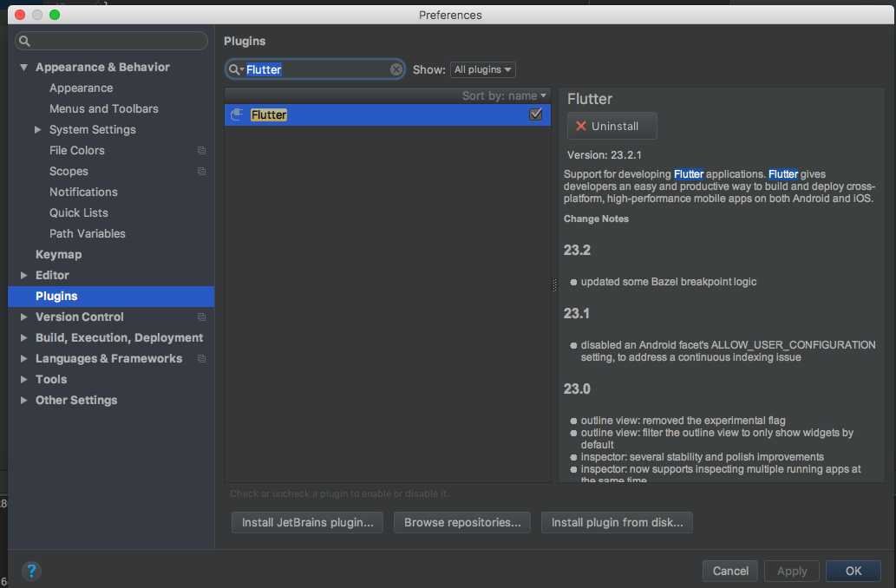Uninstall the Flutter plugin
This screenshot has height=588, width=896.
tap(612, 126)
